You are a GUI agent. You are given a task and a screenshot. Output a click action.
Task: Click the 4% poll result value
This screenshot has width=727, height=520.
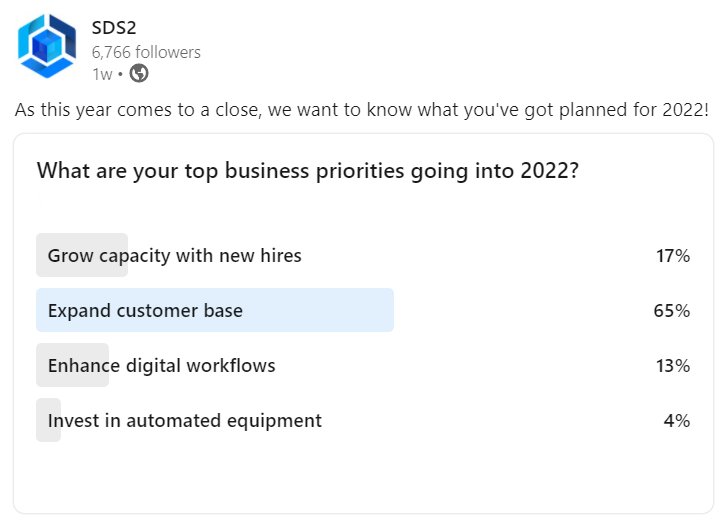[x=676, y=421]
